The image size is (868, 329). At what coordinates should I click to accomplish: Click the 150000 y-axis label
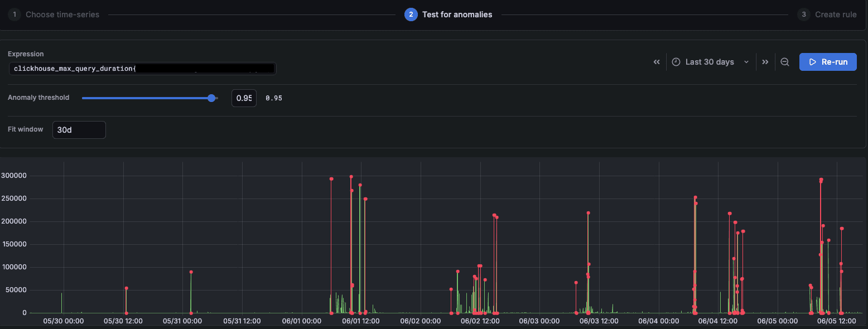coord(13,244)
